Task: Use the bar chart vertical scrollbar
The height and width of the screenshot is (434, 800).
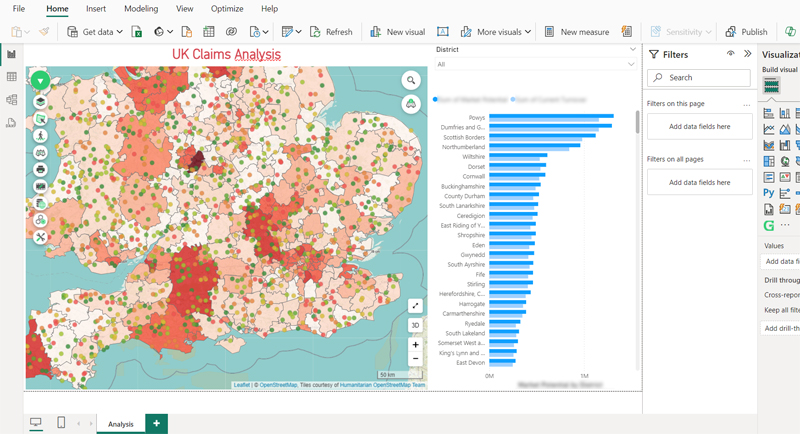Action: pos(637,122)
